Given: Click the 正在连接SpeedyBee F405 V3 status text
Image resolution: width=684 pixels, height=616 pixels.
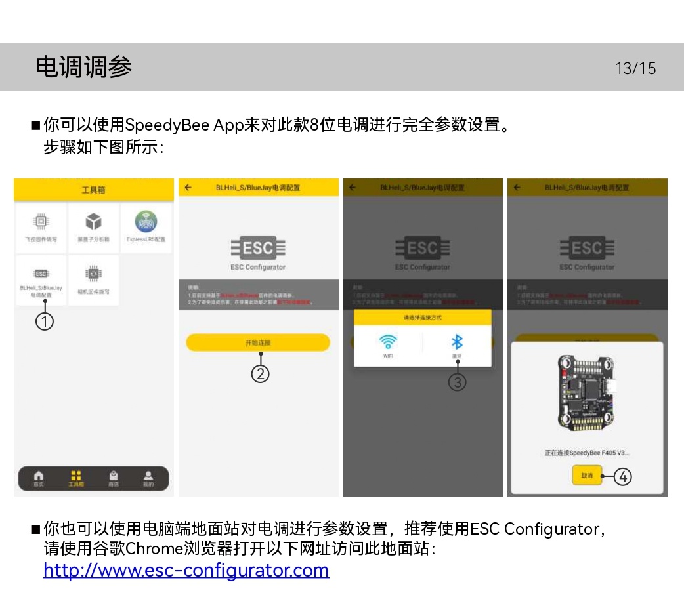Looking at the screenshot, I should [x=587, y=453].
